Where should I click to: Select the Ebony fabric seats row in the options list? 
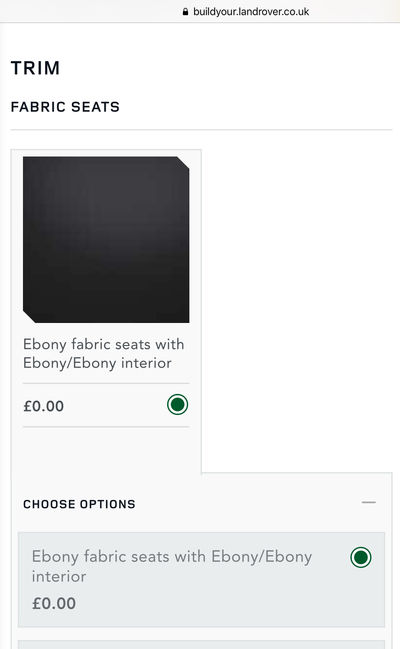201,579
